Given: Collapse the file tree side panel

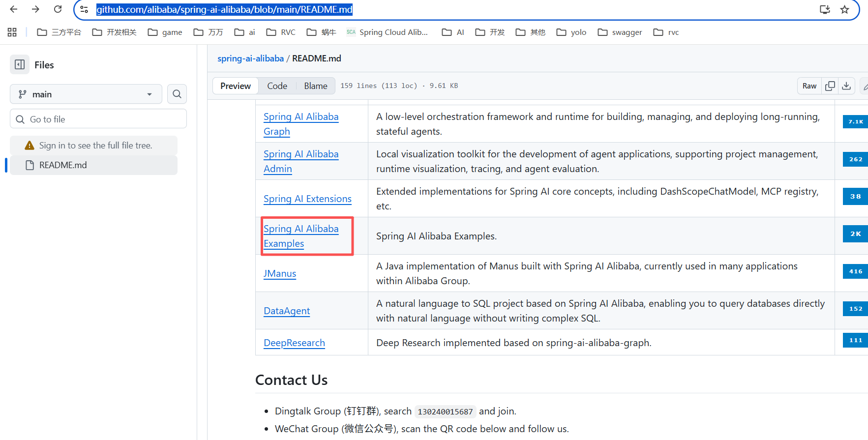Looking at the screenshot, I should [x=20, y=64].
